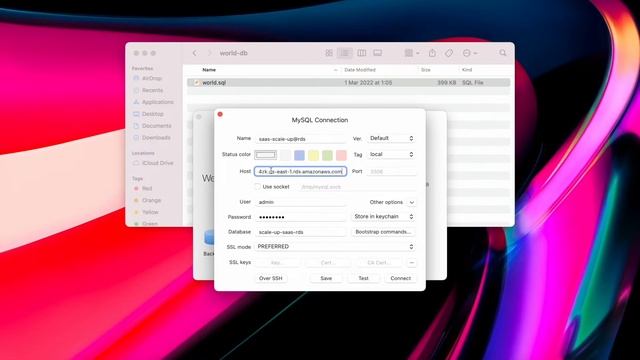
Task: Select the world.sql file row
Action: 349,82
